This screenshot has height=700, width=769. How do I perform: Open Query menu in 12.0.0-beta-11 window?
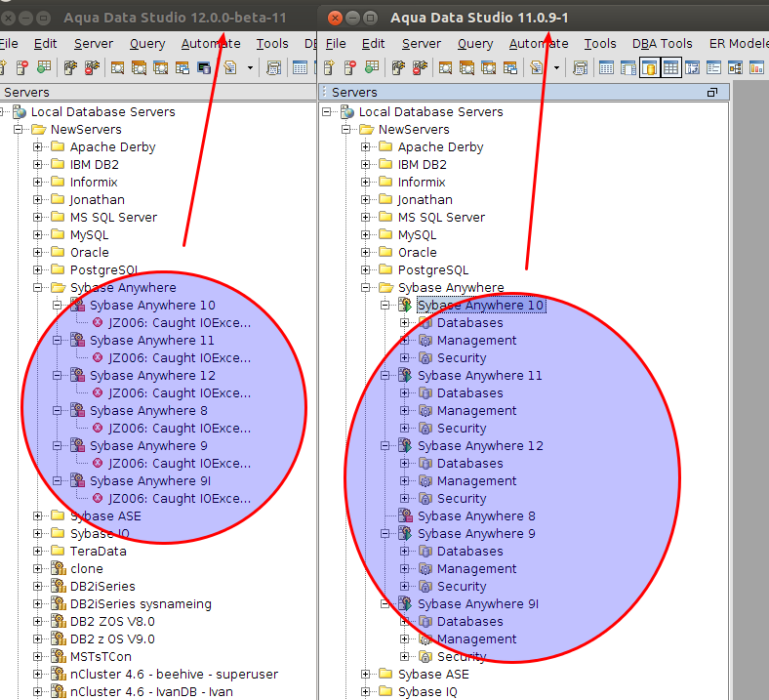(x=147, y=44)
